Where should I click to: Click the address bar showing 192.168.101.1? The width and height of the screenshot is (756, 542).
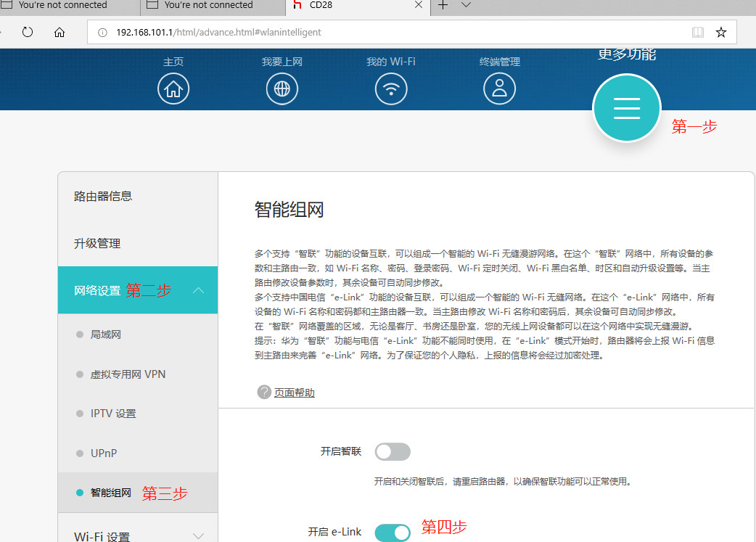(181, 32)
